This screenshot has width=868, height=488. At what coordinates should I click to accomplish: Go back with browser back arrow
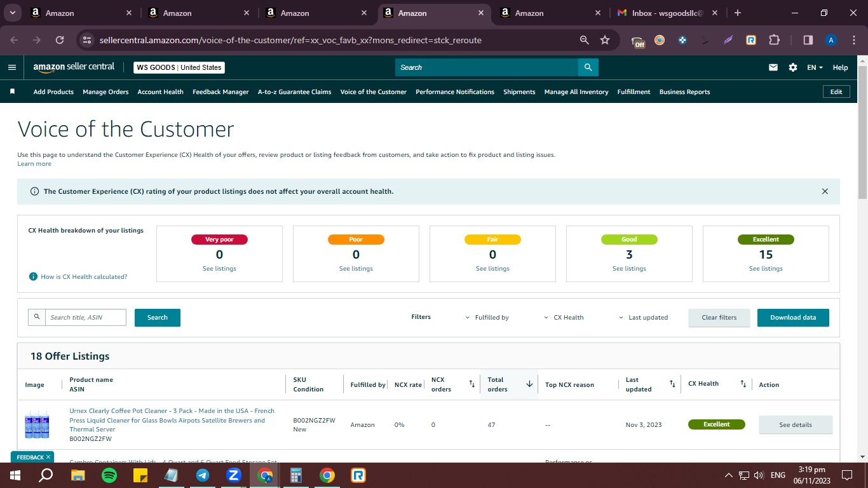[14, 40]
